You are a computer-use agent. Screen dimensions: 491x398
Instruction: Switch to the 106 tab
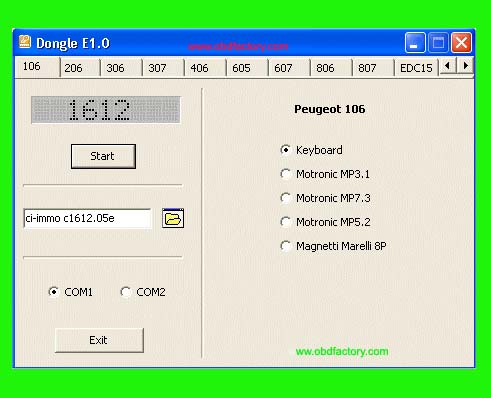click(37, 67)
